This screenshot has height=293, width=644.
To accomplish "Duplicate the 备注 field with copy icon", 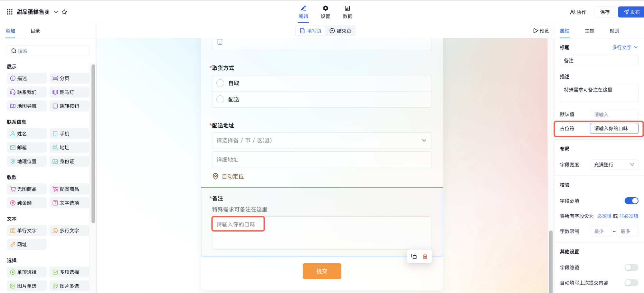I will pos(414,256).
